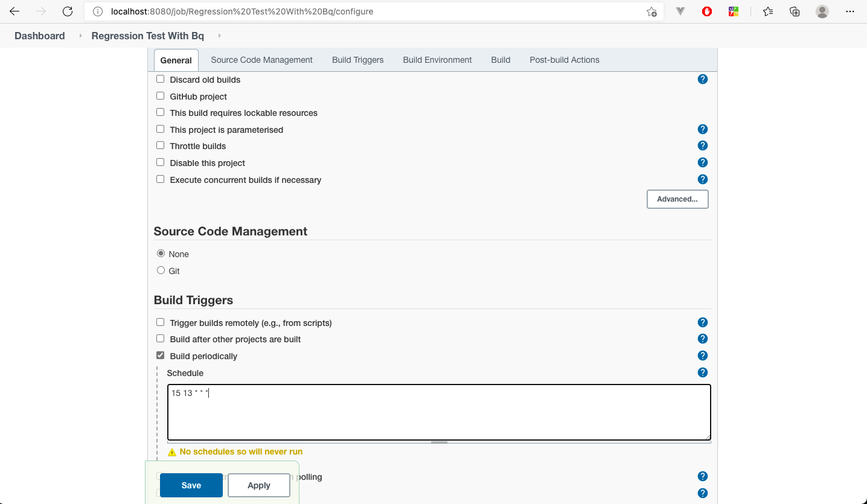The height and width of the screenshot is (504, 867).
Task: Switch to the General tab
Action: [176, 60]
